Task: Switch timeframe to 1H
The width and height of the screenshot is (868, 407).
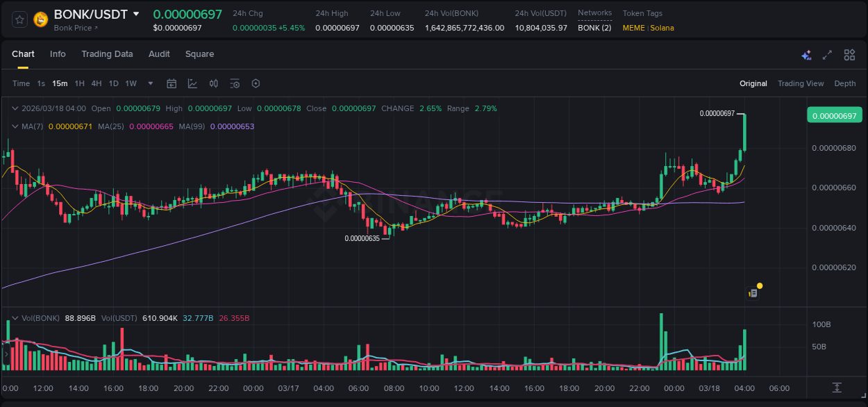Action: click(80, 83)
